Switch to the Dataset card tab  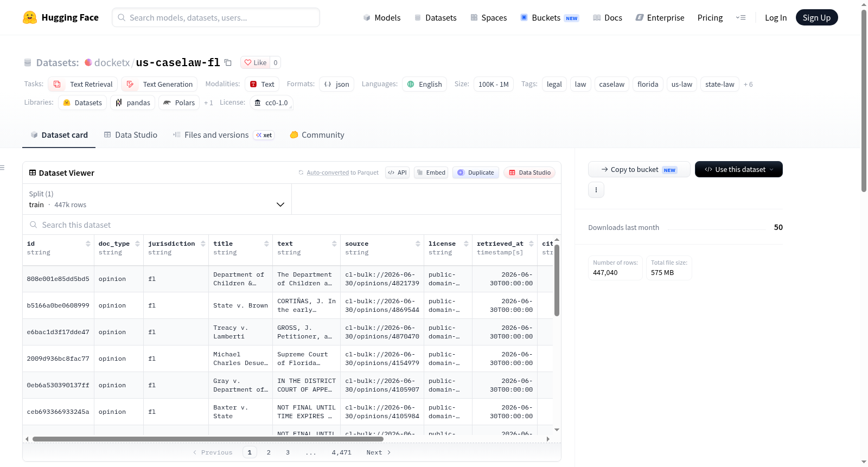point(59,135)
